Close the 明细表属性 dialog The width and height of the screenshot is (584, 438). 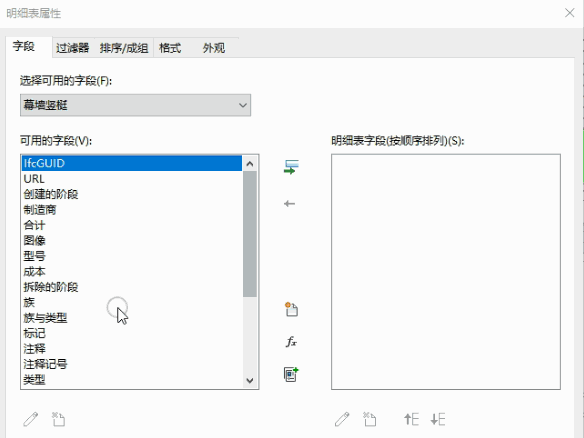569,13
